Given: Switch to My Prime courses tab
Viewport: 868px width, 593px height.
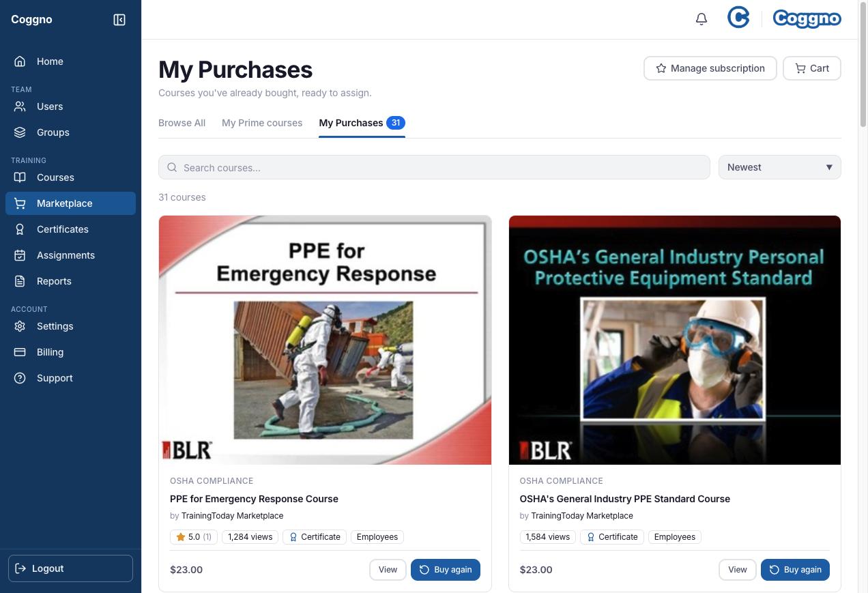Looking at the screenshot, I should pyautogui.click(x=262, y=123).
